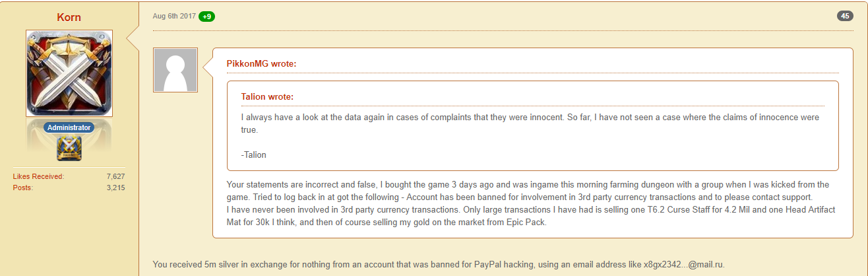Image resolution: width=868 pixels, height=276 pixels.
Task: Click the green +9 likes badge
Action: 207,17
